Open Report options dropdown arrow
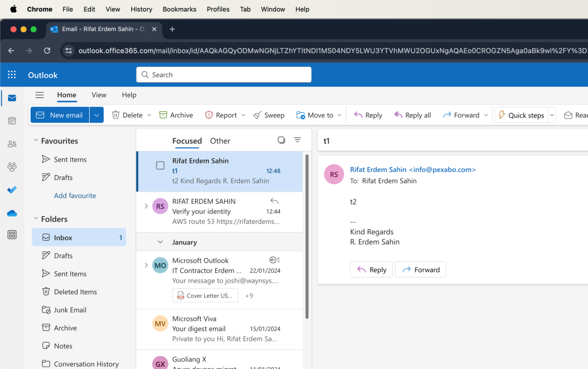This screenshot has width=588, height=369. coord(243,115)
